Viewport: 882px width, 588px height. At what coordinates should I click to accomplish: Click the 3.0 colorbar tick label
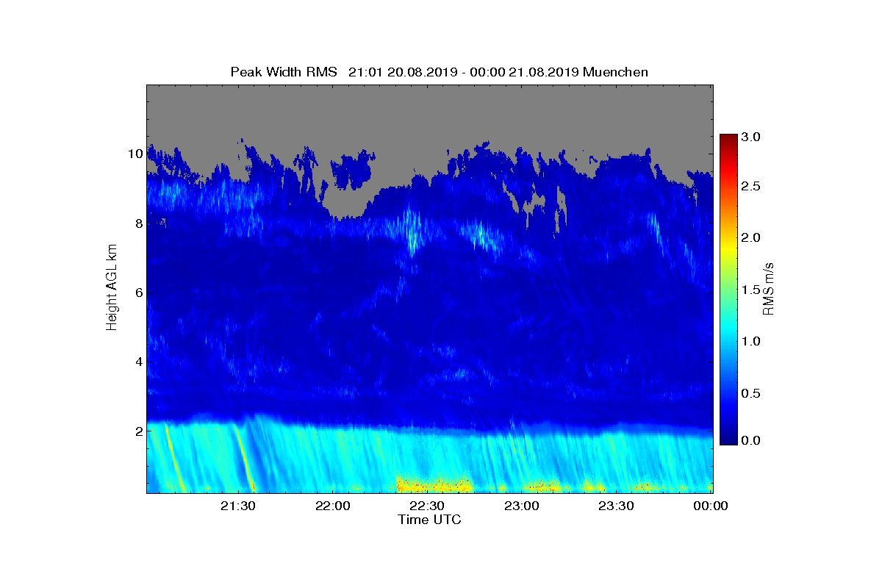[x=750, y=137]
